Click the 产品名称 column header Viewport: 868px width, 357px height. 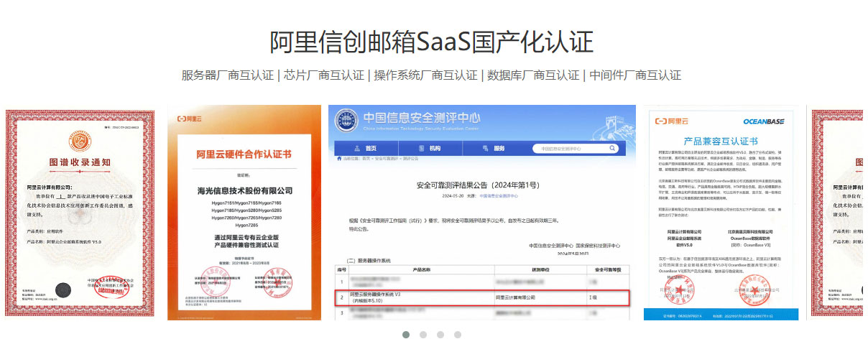pyautogui.click(x=421, y=269)
